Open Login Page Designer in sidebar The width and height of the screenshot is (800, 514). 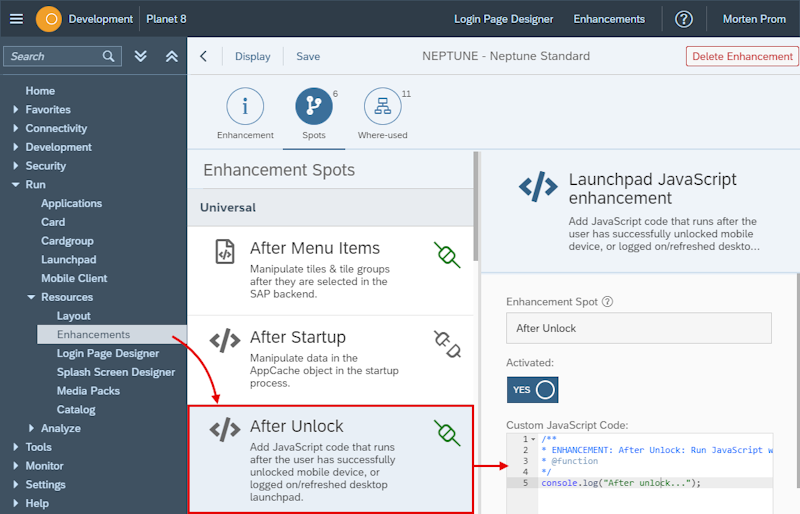pyautogui.click(x=108, y=353)
